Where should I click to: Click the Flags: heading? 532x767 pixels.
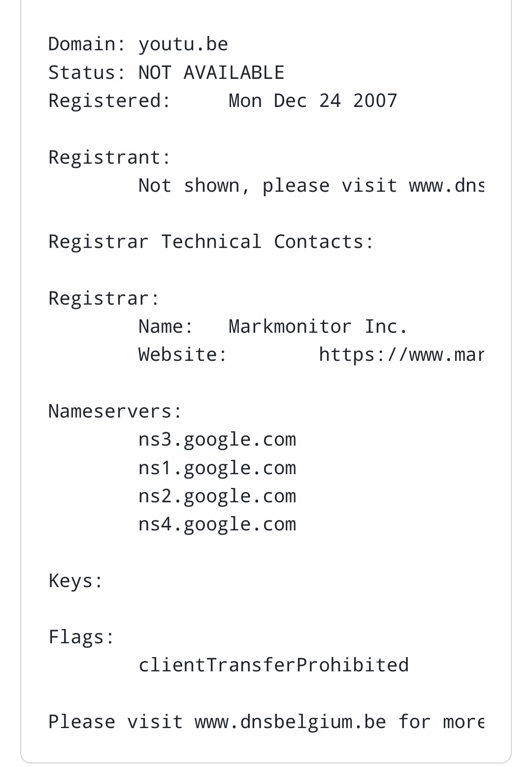pos(81,637)
